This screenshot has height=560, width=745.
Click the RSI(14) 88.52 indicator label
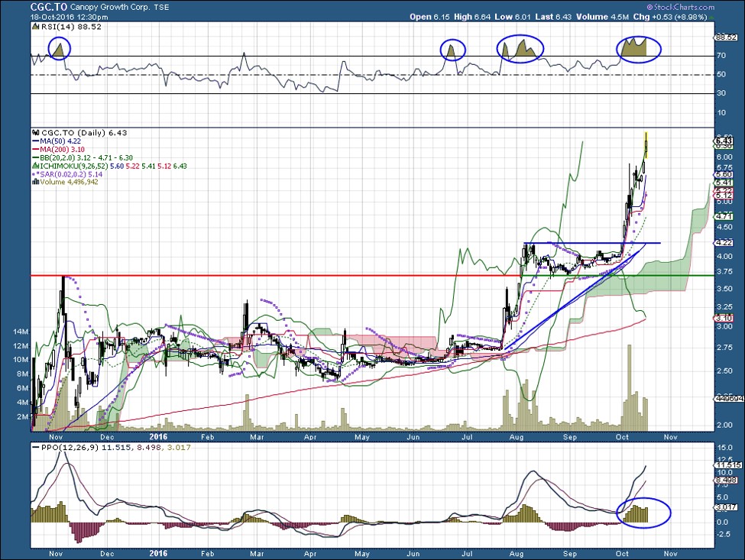point(71,27)
